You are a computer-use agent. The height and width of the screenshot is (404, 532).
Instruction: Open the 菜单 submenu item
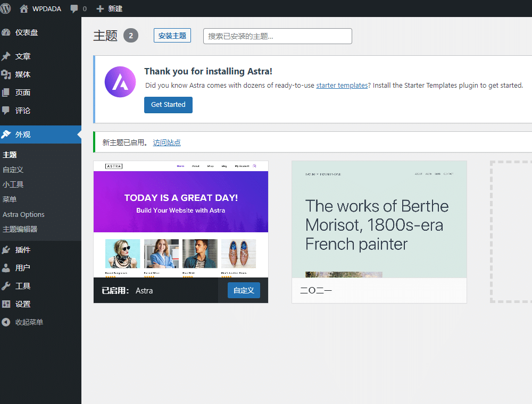[x=10, y=199]
